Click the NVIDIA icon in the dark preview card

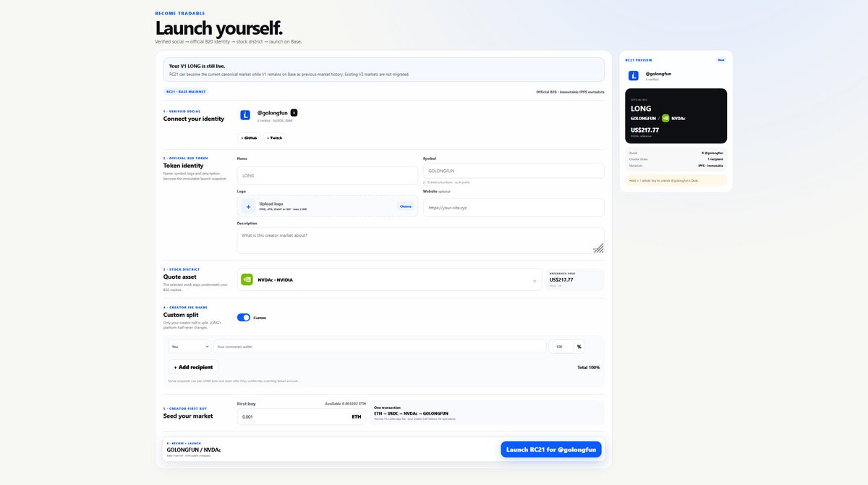point(665,118)
